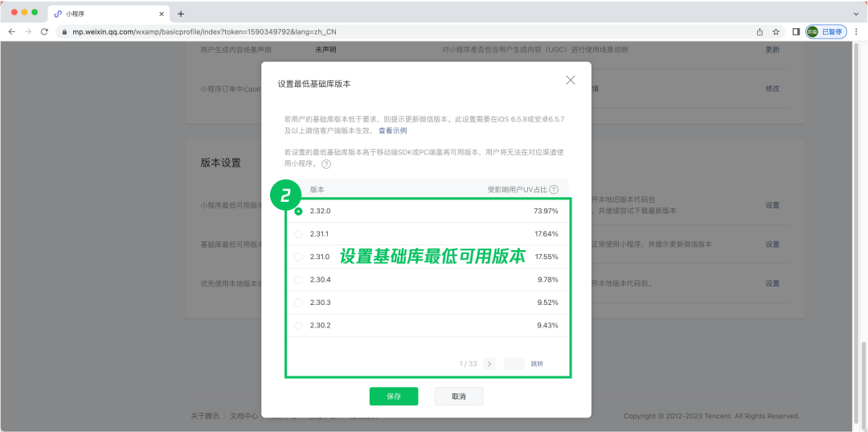The image size is (868, 432).
Task: Focus the page number input field
Action: 514,364
